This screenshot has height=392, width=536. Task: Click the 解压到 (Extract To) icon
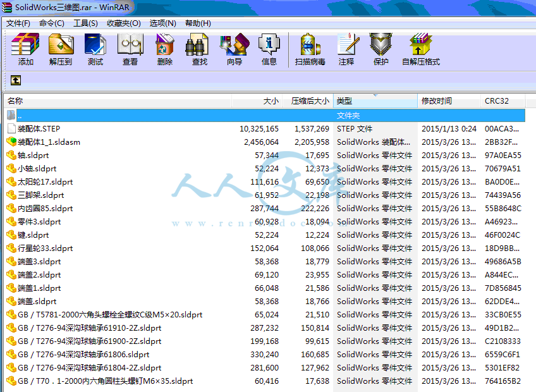[x=61, y=44]
